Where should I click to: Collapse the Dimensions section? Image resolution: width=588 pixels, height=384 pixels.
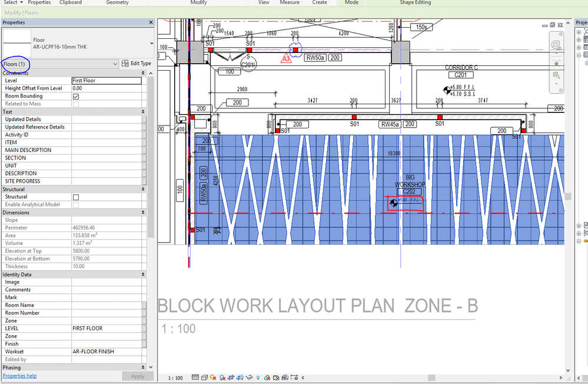143,213
